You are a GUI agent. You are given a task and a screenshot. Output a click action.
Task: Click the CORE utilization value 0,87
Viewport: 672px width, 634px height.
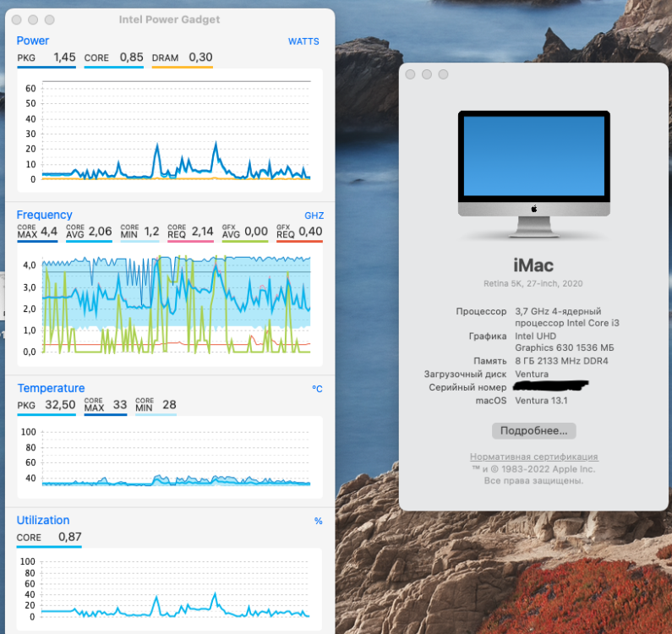[x=70, y=537]
